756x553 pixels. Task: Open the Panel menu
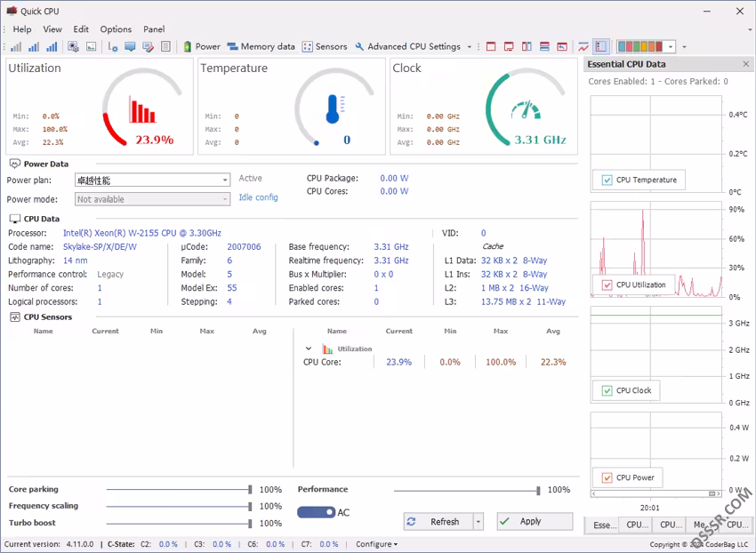tap(154, 29)
